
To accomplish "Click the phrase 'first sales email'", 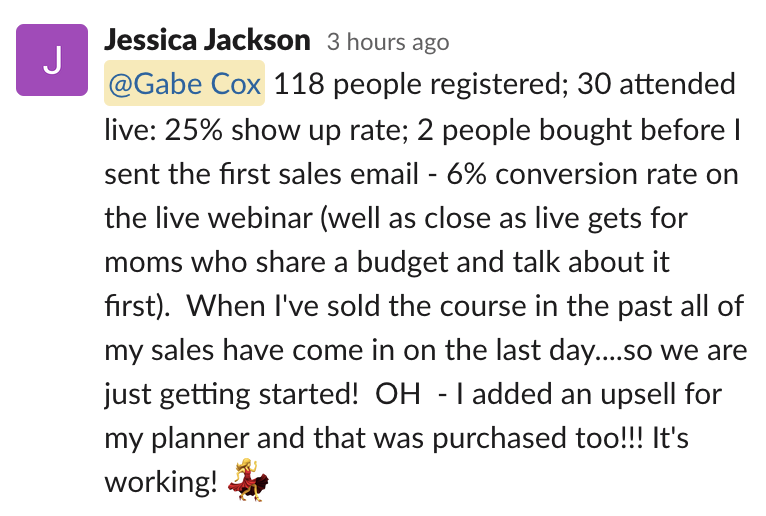I will point(319,174).
